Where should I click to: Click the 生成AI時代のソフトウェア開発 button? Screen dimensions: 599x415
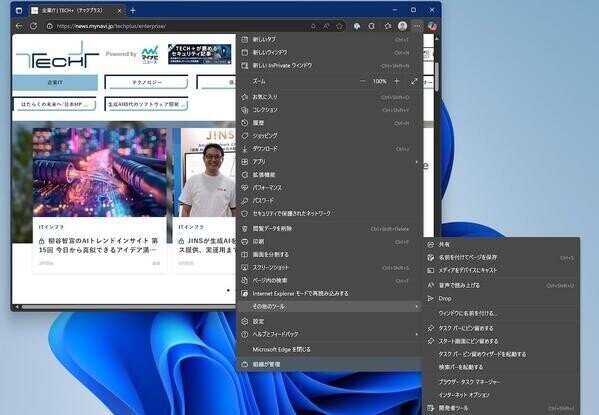[x=146, y=104]
